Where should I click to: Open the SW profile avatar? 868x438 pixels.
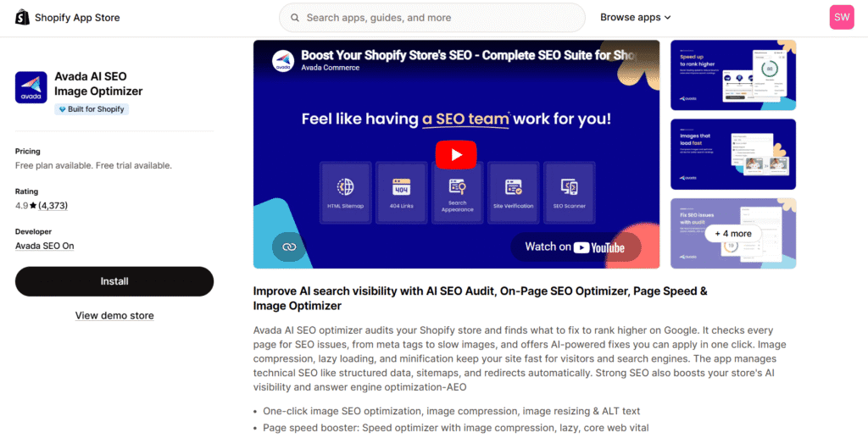pyautogui.click(x=842, y=17)
